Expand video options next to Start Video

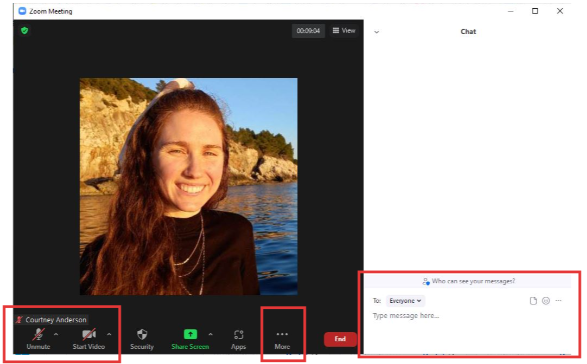109,334
